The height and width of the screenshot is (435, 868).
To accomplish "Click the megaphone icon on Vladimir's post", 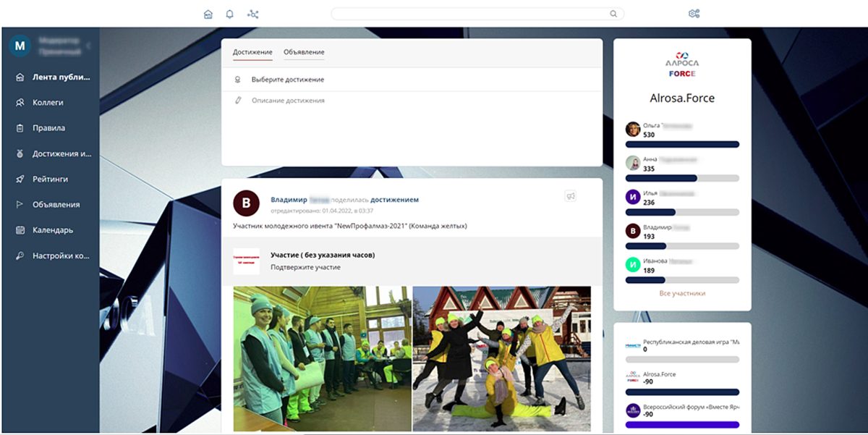I will (x=570, y=196).
